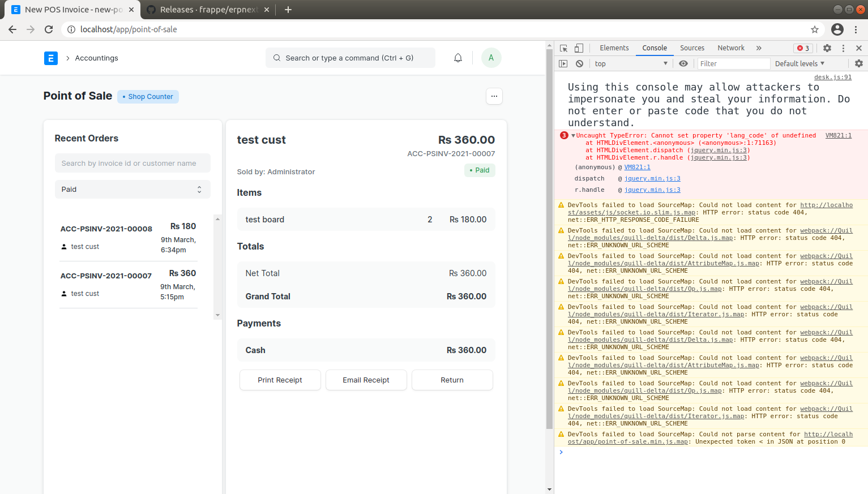Viewport: 868px width, 494px height.
Task: Switch to the Network panel
Action: (x=730, y=48)
